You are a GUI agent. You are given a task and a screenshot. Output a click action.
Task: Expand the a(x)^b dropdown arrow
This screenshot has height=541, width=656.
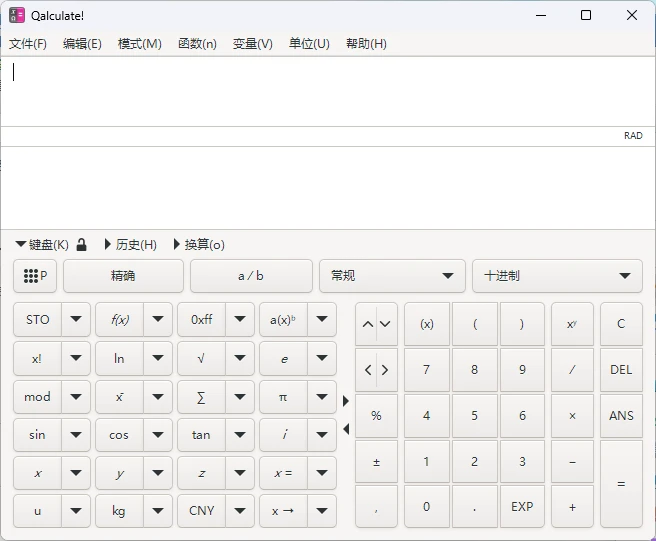(322, 320)
